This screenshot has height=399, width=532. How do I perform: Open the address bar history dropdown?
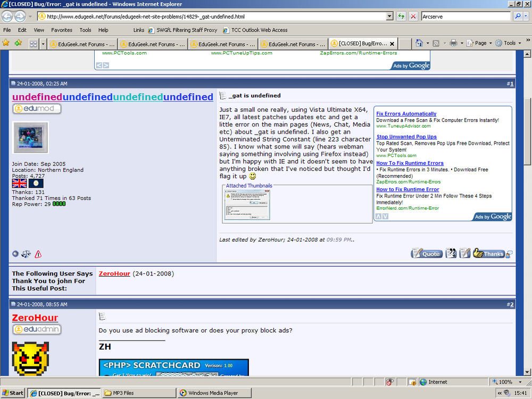[389, 16]
